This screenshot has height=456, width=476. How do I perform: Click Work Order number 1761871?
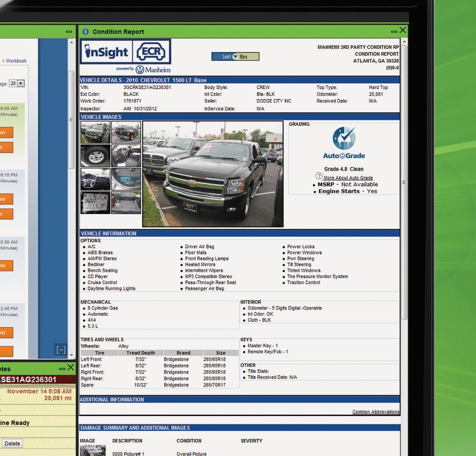tap(132, 101)
